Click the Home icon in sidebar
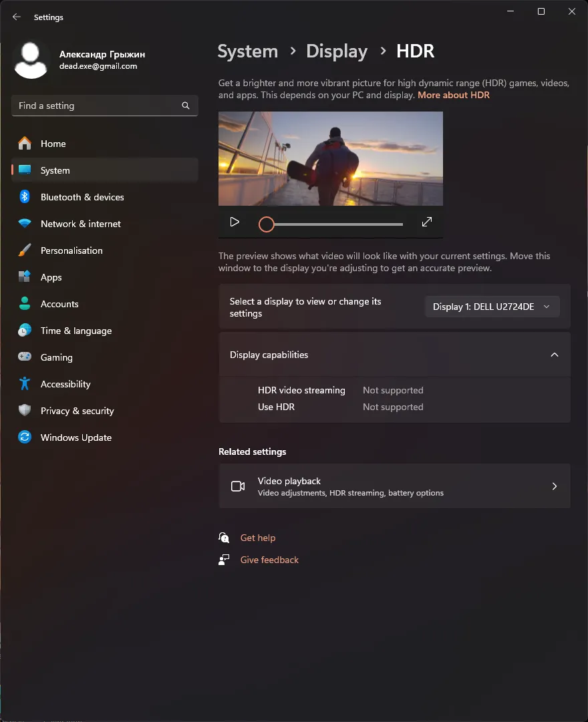 [25, 144]
